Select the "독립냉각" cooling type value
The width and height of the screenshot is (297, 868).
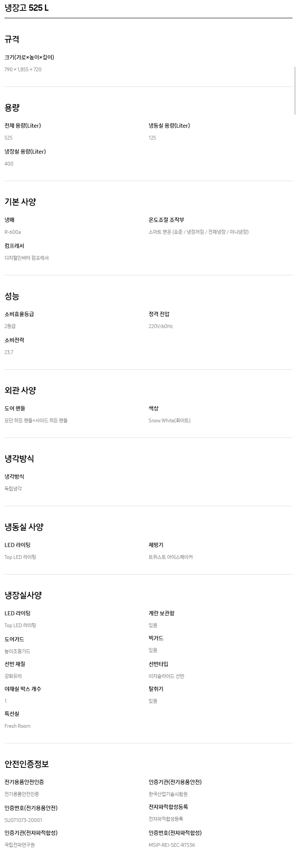tap(13, 489)
